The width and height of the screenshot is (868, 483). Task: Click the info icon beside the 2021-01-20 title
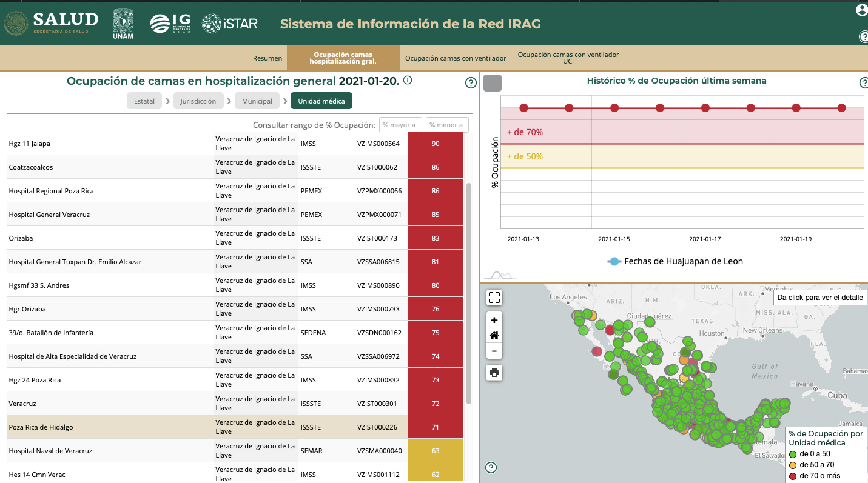pyautogui.click(x=408, y=80)
